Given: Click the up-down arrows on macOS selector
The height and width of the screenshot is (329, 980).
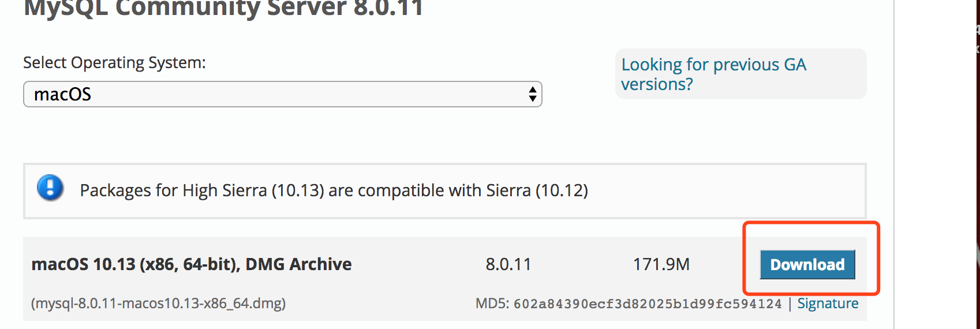Looking at the screenshot, I should [x=533, y=94].
